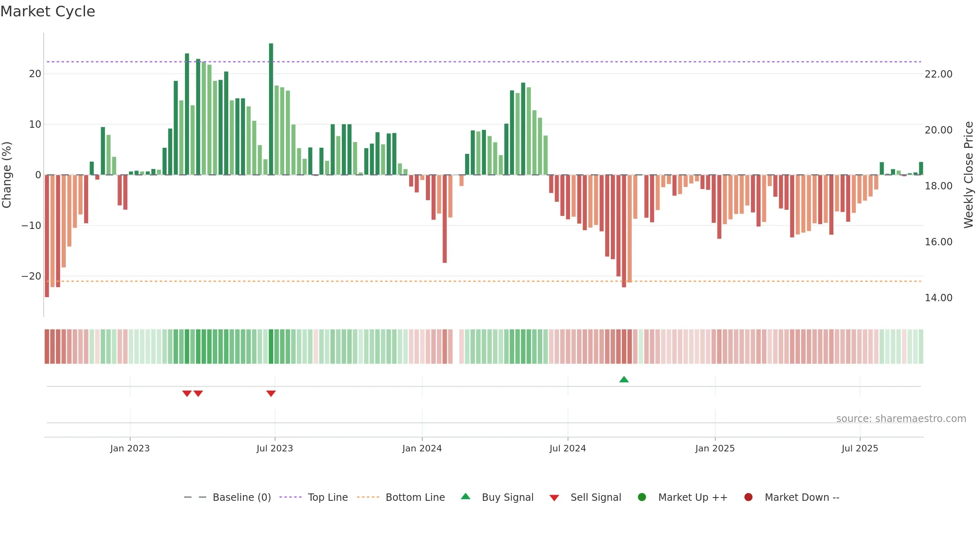Click the Jul 2023 axis label
The width and height of the screenshot is (980, 551).
coord(275,448)
